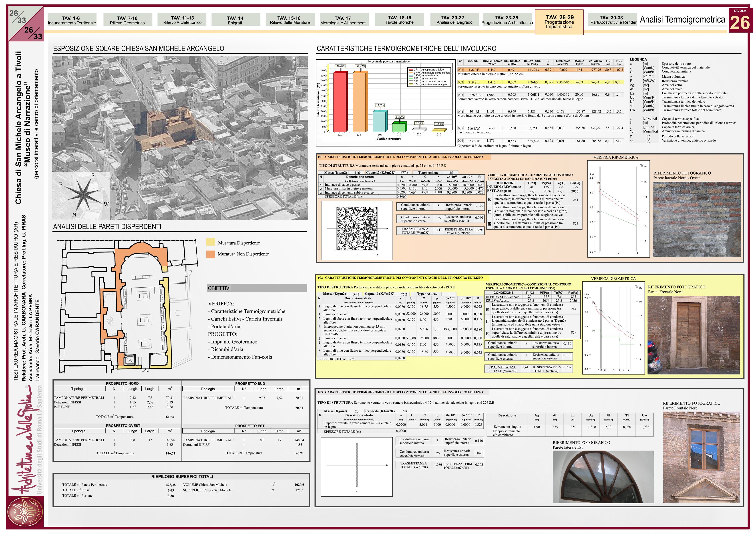Select the 623 SOF code row
Image resolution: width=756 pixels, height=534 pixels.
(540, 141)
